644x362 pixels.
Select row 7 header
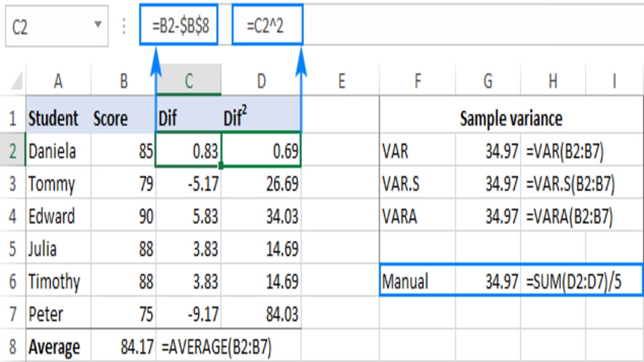point(13,314)
